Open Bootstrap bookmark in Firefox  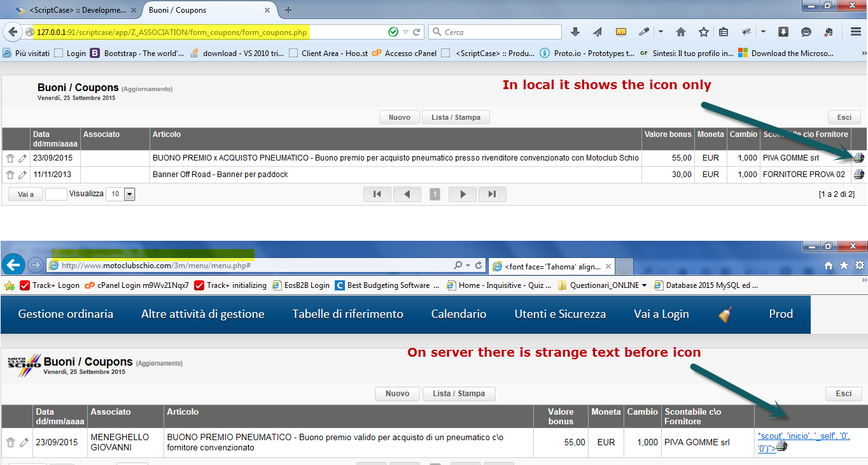click(136, 54)
